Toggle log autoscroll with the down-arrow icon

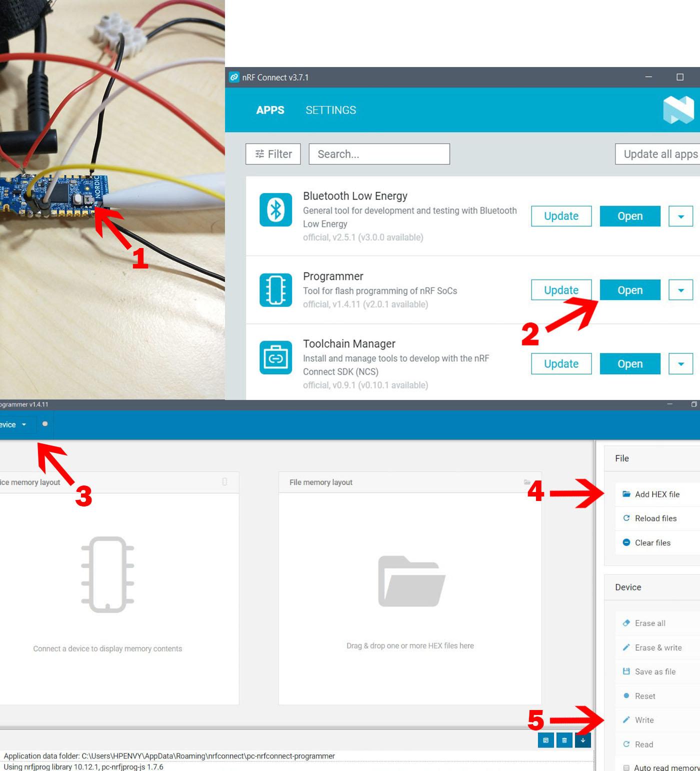[582, 740]
